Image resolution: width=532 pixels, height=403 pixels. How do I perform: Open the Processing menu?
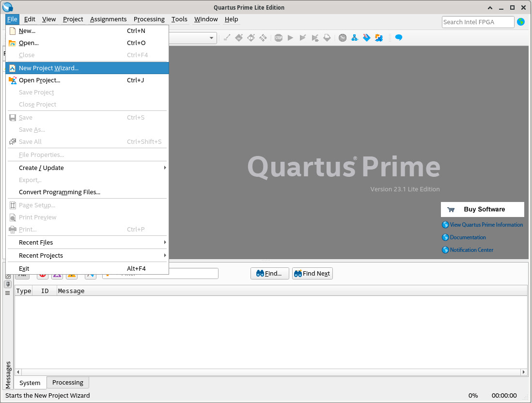[x=149, y=19]
